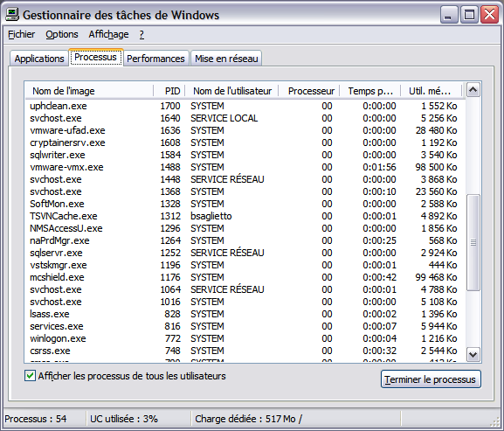
Task: Open the Options menu
Action: click(62, 34)
